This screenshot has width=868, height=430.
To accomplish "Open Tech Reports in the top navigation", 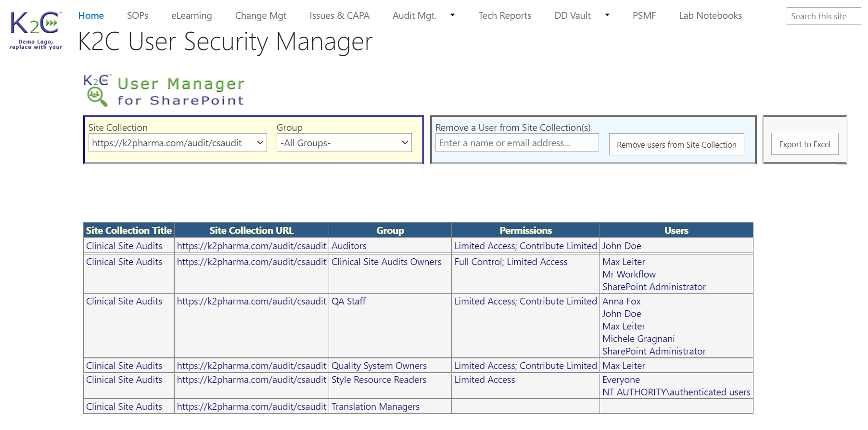I will pos(505,15).
